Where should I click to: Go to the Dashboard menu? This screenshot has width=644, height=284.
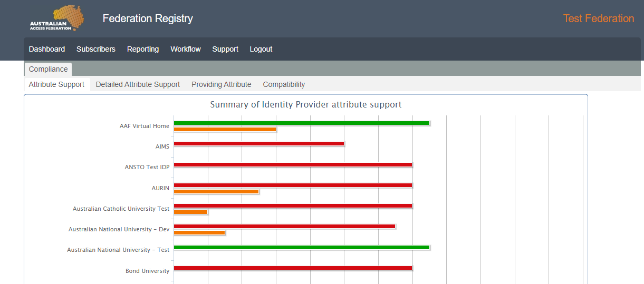pos(47,49)
